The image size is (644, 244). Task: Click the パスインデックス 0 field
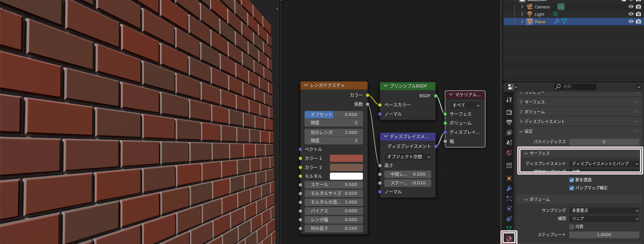(604, 142)
